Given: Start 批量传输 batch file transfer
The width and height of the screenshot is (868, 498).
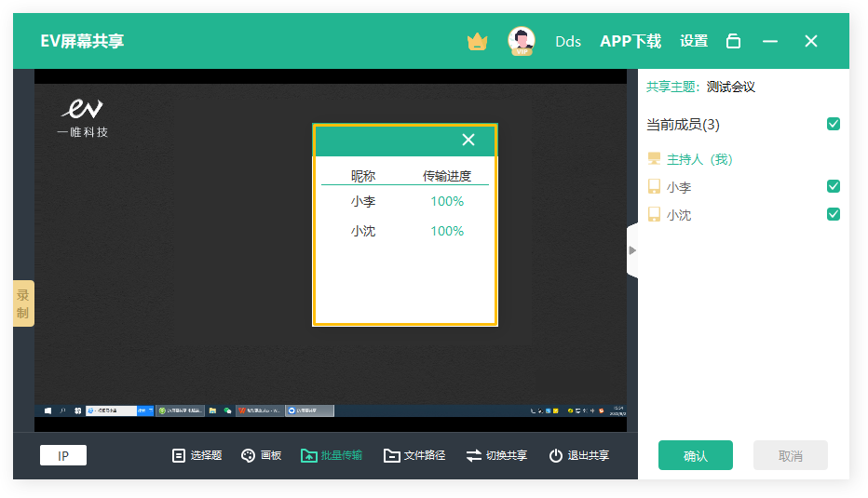Looking at the screenshot, I should point(332,455).
